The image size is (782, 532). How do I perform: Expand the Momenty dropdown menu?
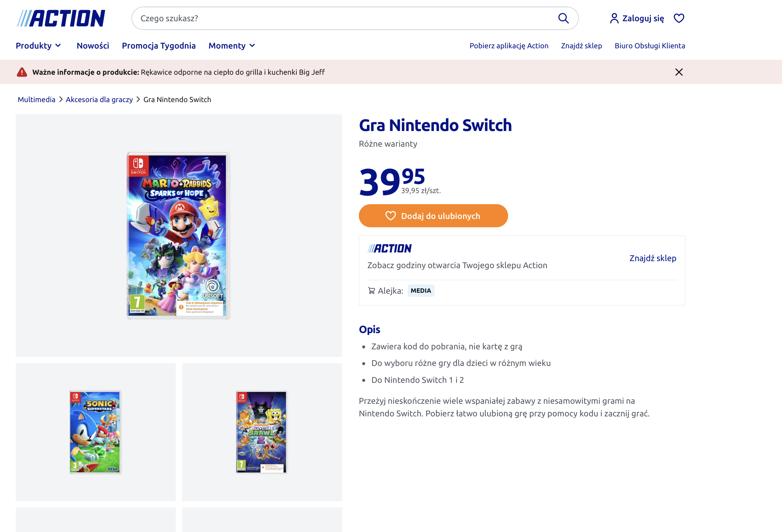coord(232,46)
